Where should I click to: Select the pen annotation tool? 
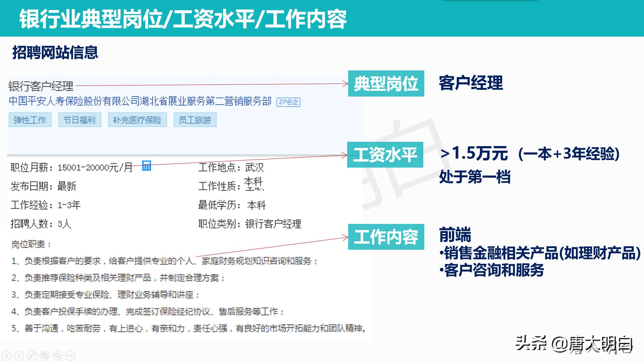[32, 356]
